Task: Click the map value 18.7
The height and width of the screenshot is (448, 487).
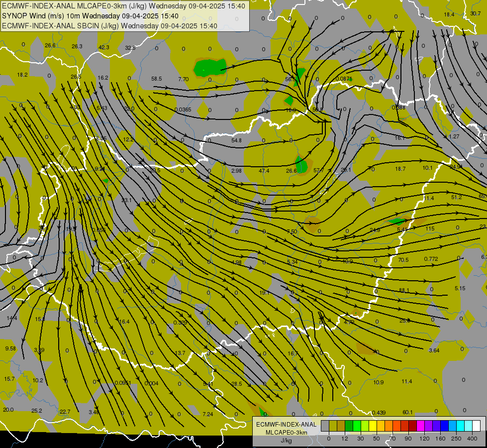Action: (400, 169)
